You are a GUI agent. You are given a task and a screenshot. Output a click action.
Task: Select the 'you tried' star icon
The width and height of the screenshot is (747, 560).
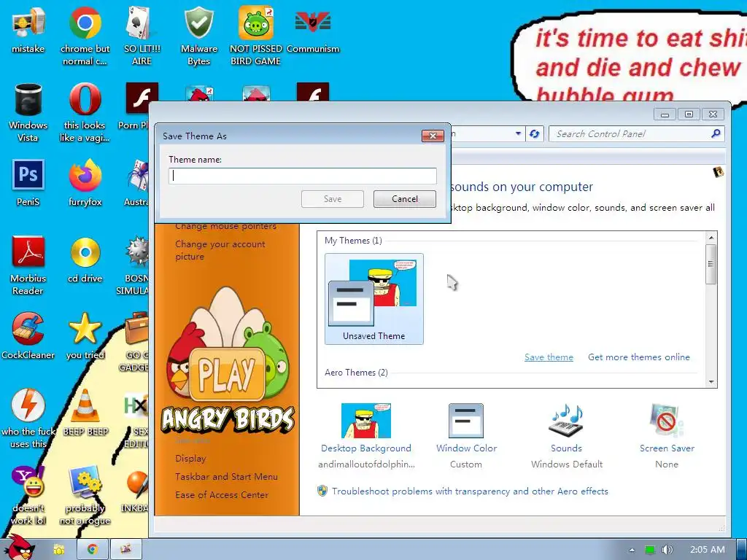pyautogui.click(x=85, y=335)
